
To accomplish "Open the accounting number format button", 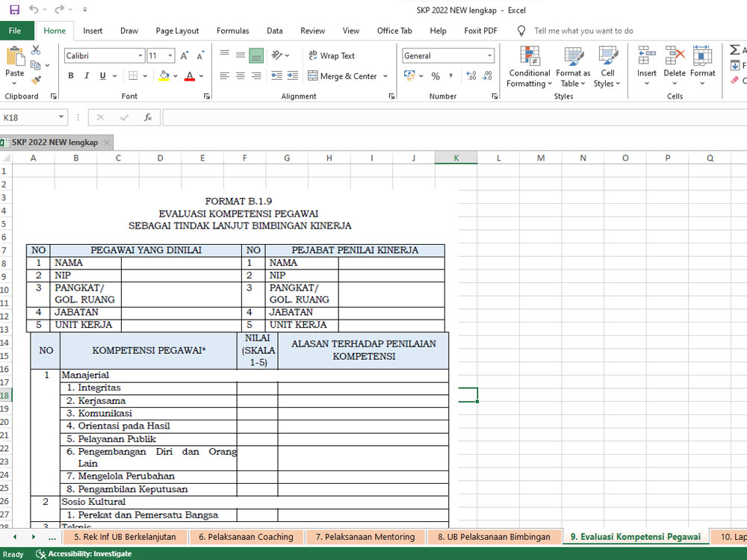I will [409, 75].
